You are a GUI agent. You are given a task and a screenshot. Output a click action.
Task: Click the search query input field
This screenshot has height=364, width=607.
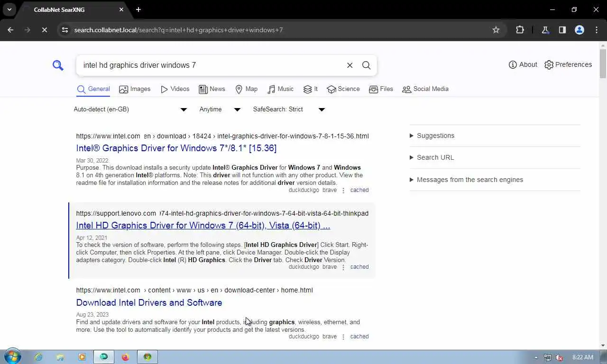tap(211, 65)
